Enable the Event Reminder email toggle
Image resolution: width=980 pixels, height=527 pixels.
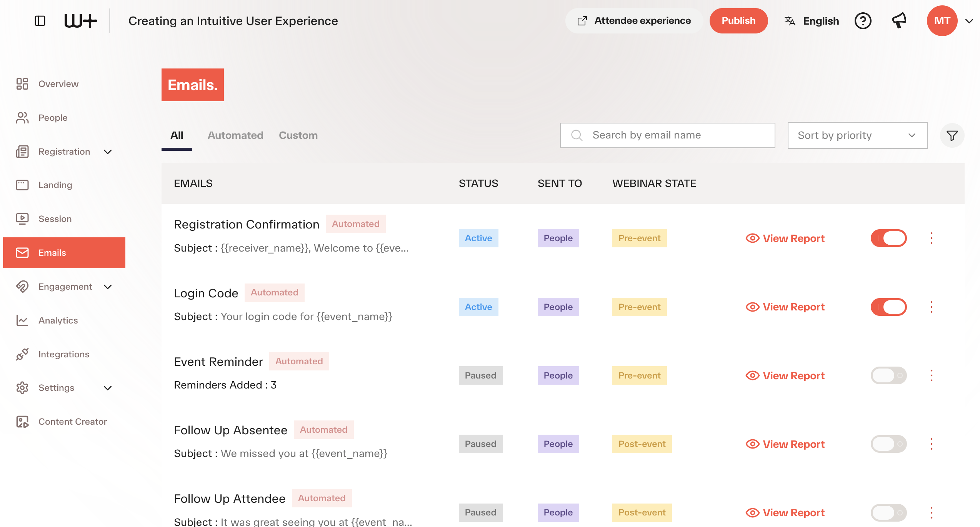click(889, 375)
